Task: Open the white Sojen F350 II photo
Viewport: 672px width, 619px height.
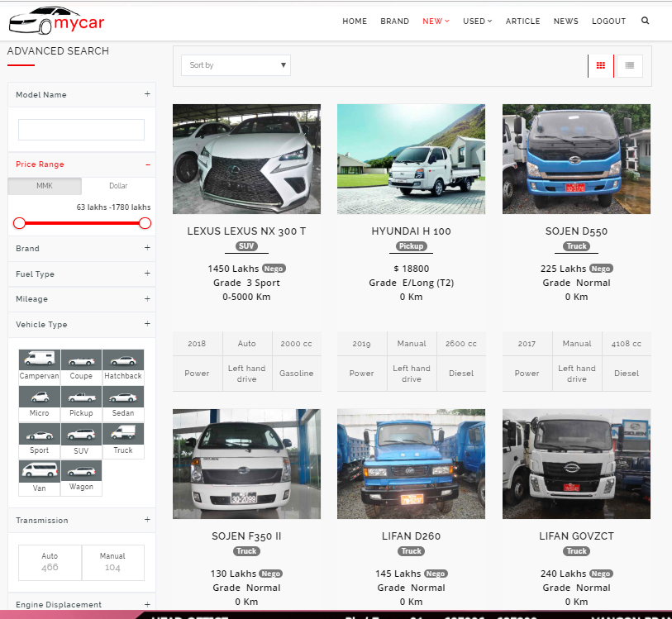Action: [x=246, y=464]
